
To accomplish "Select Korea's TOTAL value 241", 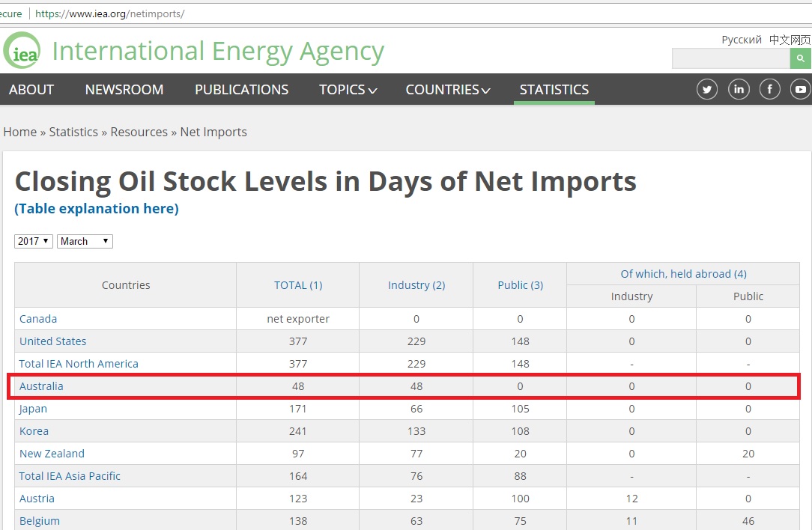I will point(298,431).
